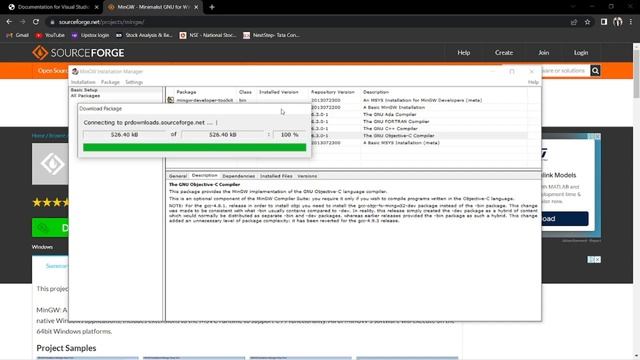The image size is (640, 360).
Task: Go back with browser back arrow
Action: (x=9, y=22)
